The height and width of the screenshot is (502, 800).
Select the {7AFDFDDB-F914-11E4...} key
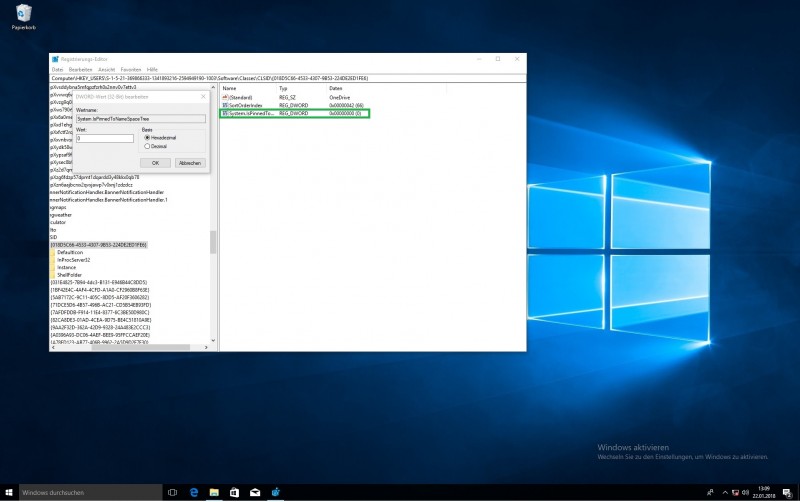99,312
